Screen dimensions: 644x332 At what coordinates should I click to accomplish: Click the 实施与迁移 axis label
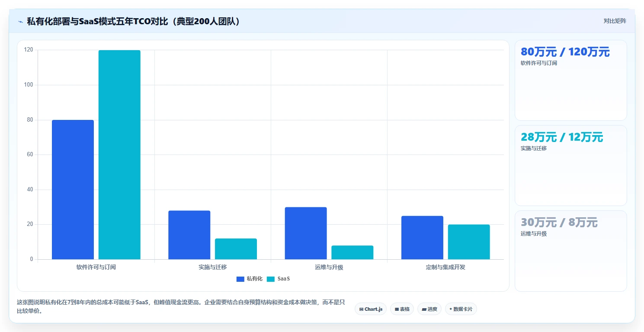(212, 267)
